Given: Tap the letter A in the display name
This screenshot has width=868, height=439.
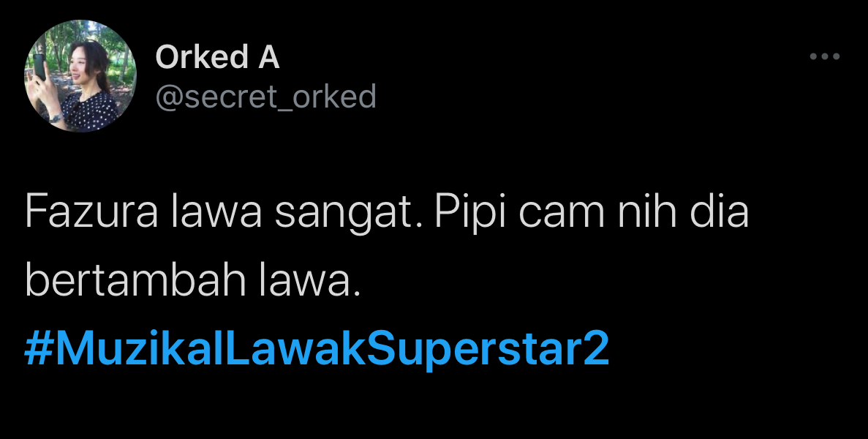Looking at the screenshot, I should tap(268, 57).
